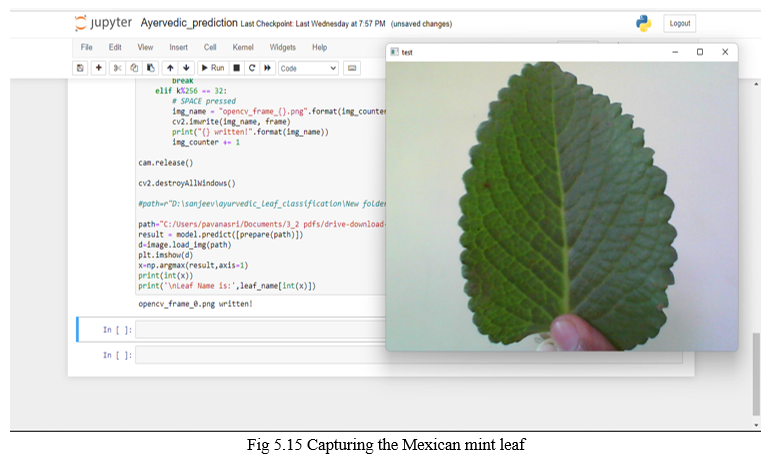Cut selected cells with scissors icon
The height and width of the screenshot is (459, 775).
tap(117, 68)
